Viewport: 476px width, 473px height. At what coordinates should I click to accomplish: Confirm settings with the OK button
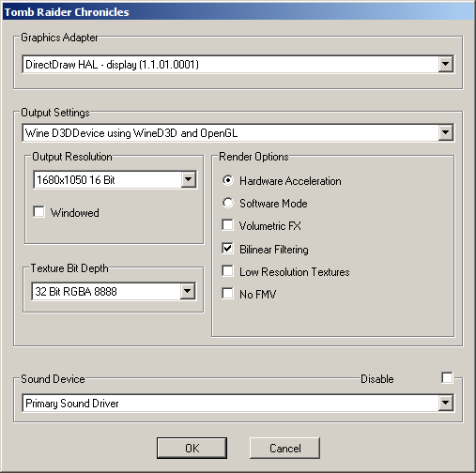tap(192, 448)
